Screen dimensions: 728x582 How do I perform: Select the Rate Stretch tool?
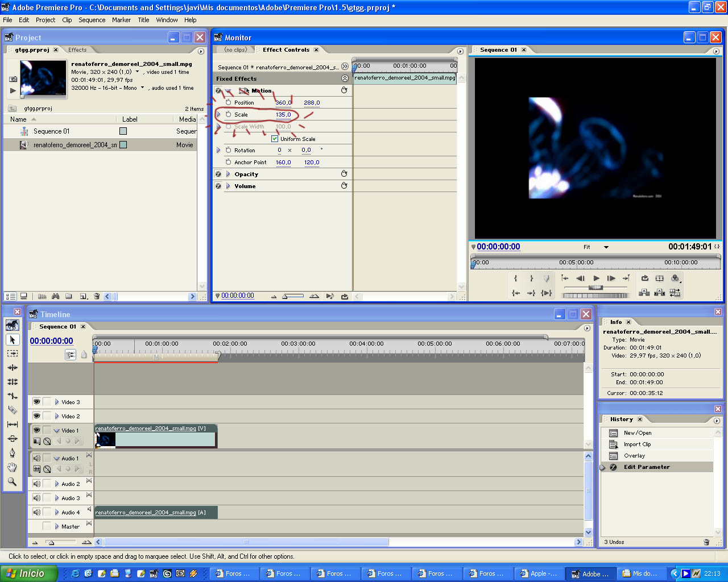(x=12, y=396)
